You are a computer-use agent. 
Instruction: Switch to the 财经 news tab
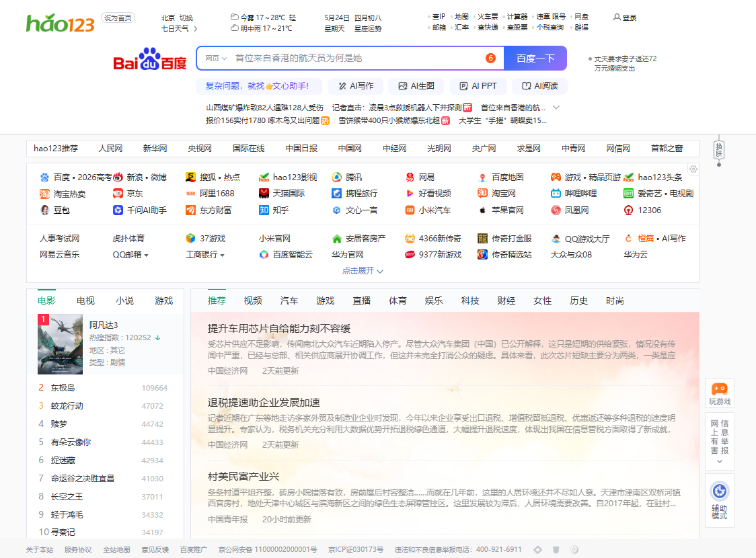tap(506, 301)
